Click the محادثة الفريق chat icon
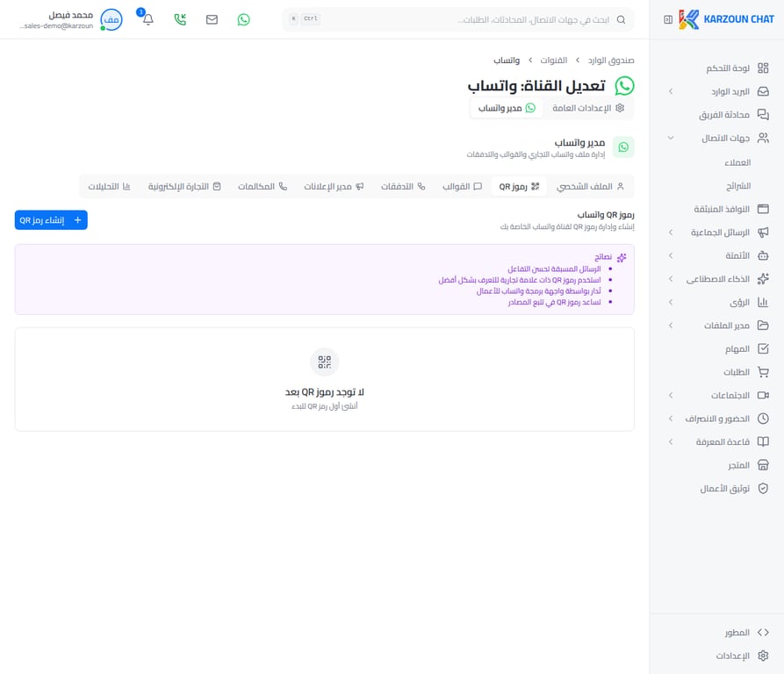This screenshot has width=784, height=674. coord(763,114)
